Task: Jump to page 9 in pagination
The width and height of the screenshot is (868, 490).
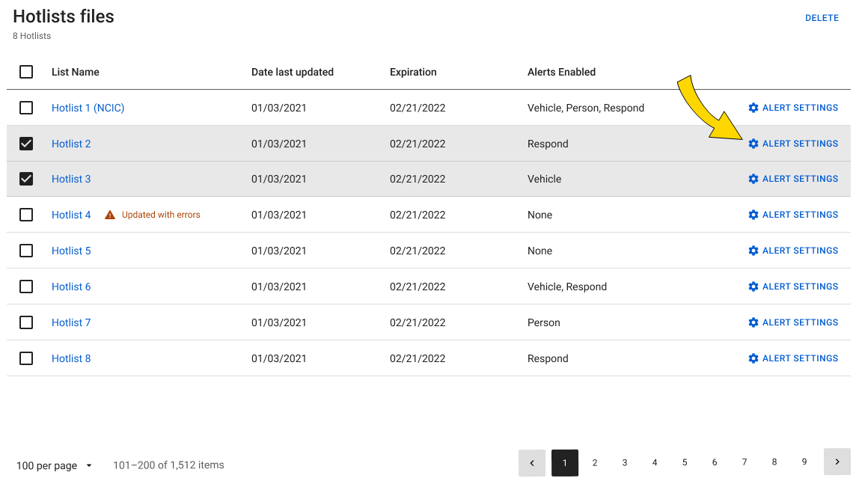Action: [x=804, y=462]
